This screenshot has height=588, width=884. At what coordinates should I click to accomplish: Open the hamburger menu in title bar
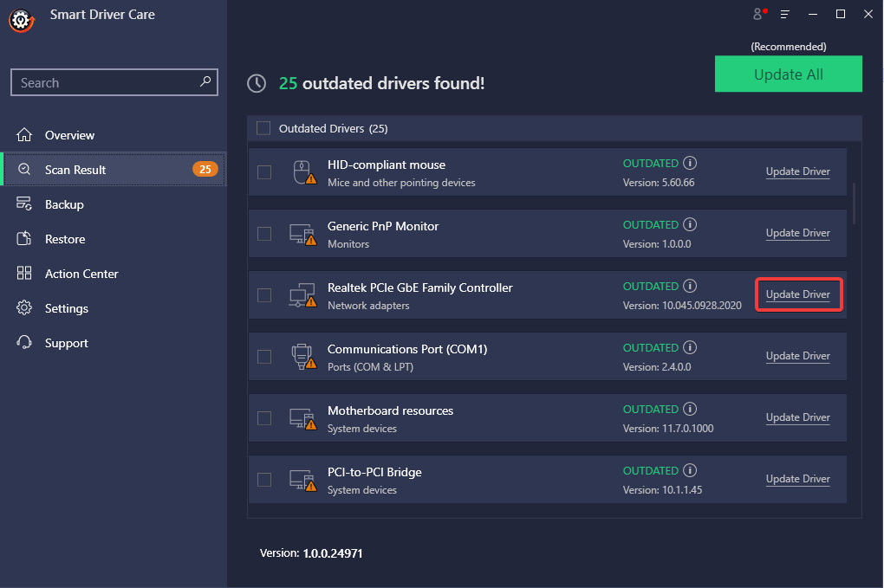coord(785,14)
